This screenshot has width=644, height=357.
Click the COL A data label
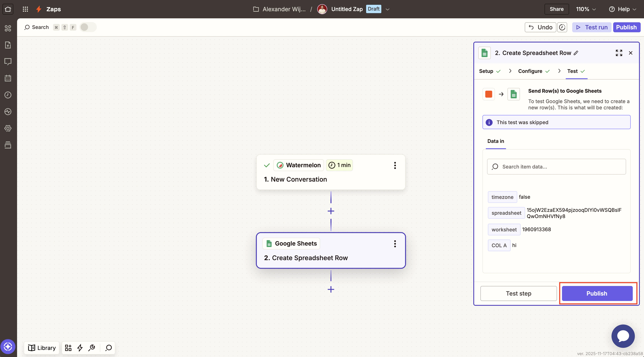(x=499, y=245)
